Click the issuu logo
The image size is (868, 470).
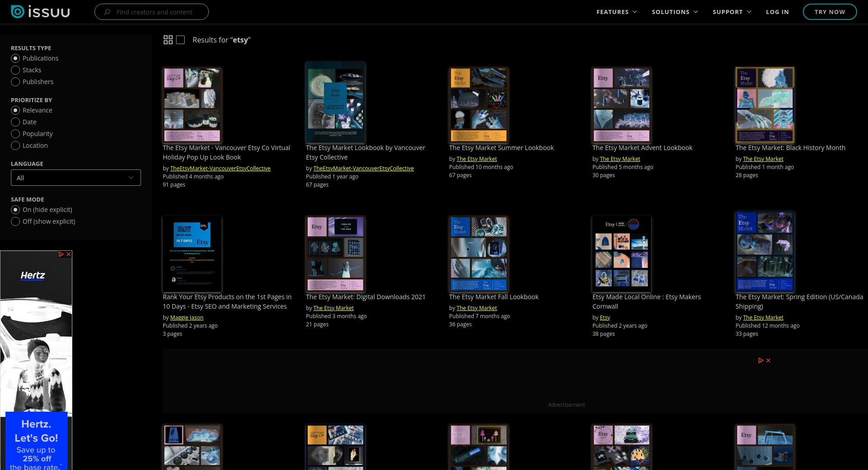tap(40, 12)
